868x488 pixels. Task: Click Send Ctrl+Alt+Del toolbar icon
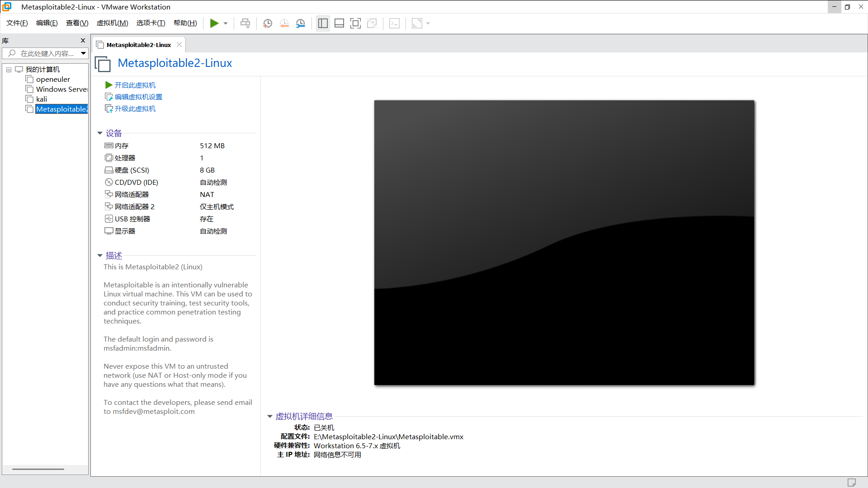[245, 23]
